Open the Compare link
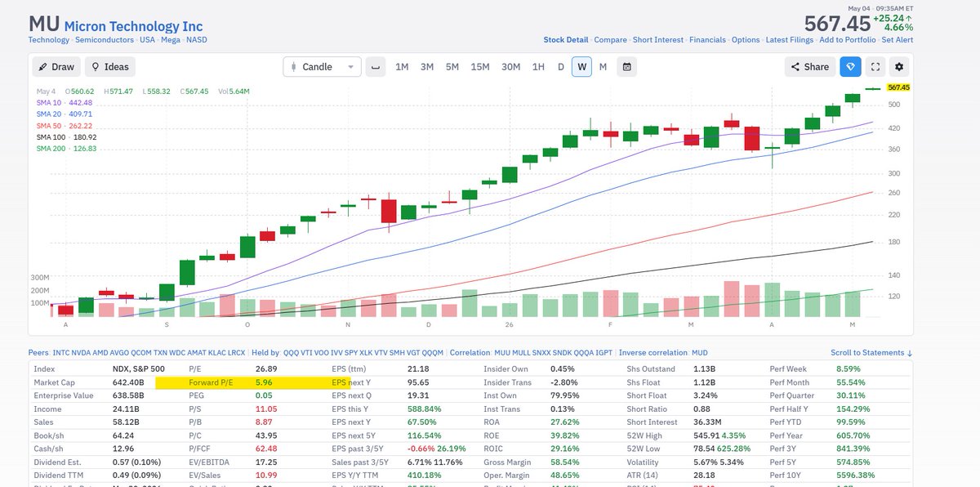 pyautogui.click(x=611, y=40)
